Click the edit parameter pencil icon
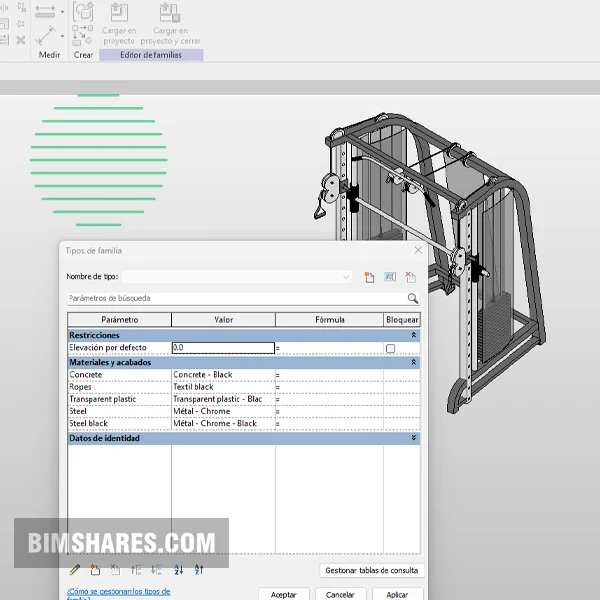The width and height of the screenshot is (600, 600). pos(75,570)
